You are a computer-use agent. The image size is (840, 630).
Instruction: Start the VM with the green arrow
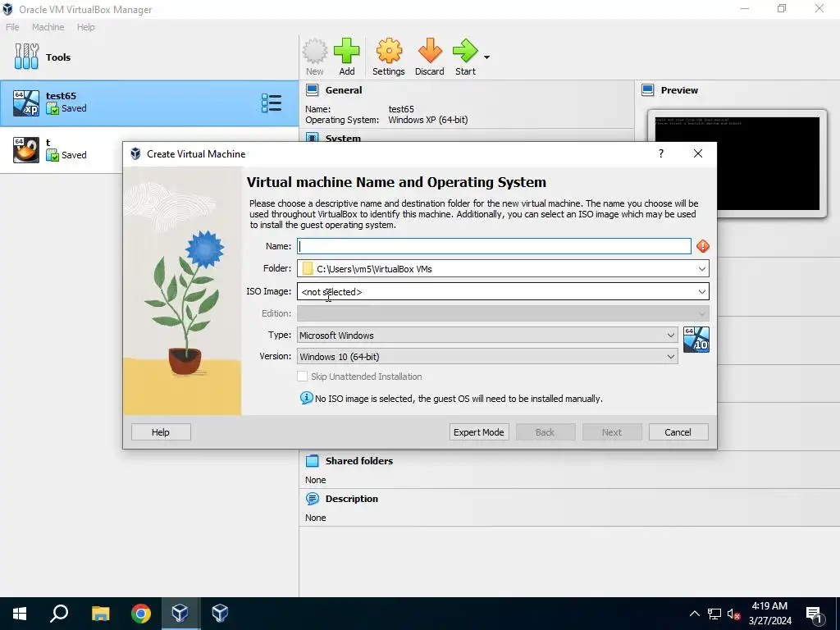(x=465, y=52)
